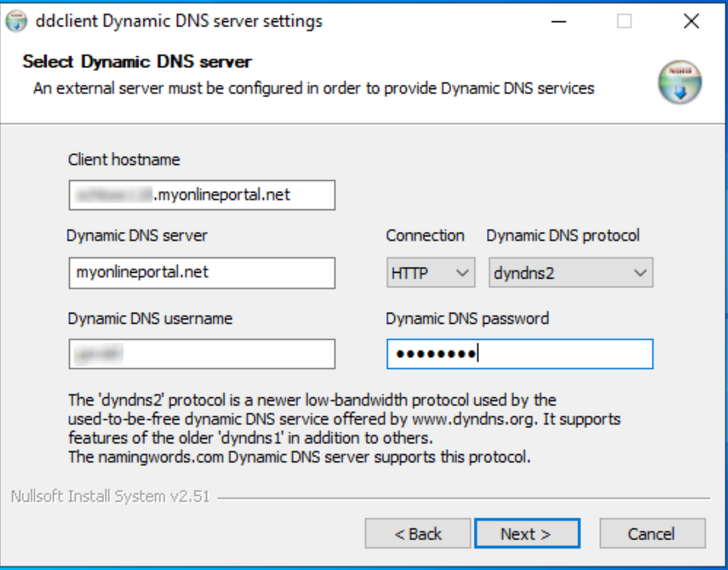The image size is (728, 570).
Task: Click the 'Select Dynamic DNS server' heading
Action: tap(137, 62)
